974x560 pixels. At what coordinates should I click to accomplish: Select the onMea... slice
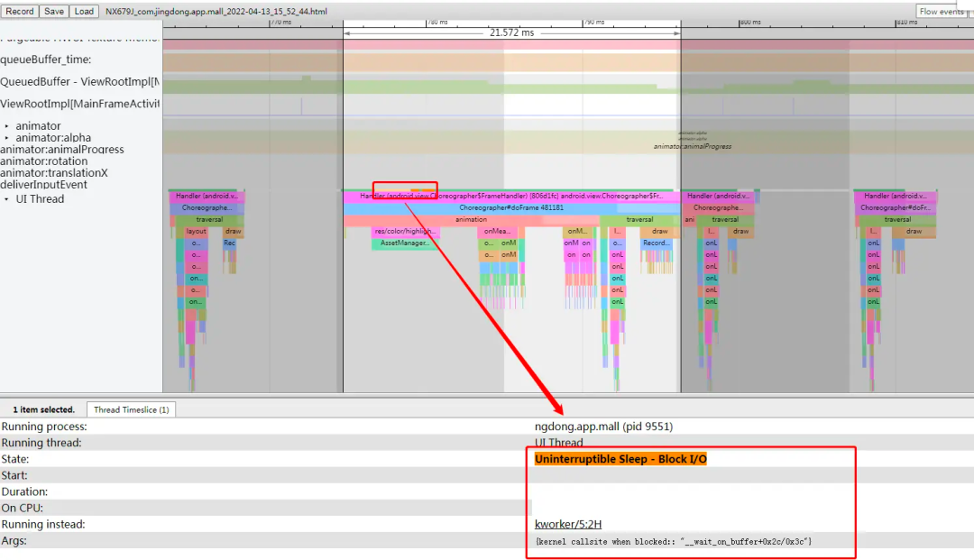click(497, 231)
